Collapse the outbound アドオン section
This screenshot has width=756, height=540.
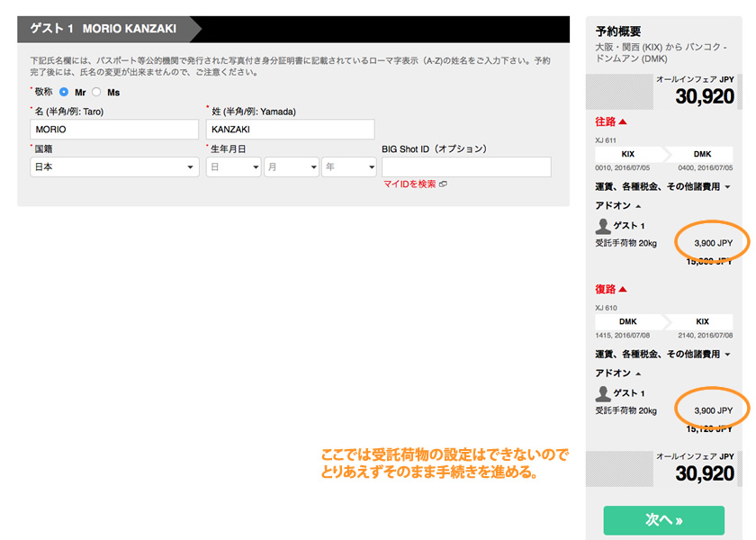617,205
